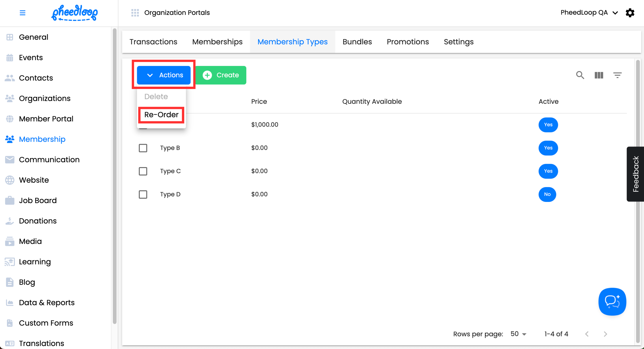Select the Type C row checkbox
This screenshot has height=349, width=644.
pos(143,171)
